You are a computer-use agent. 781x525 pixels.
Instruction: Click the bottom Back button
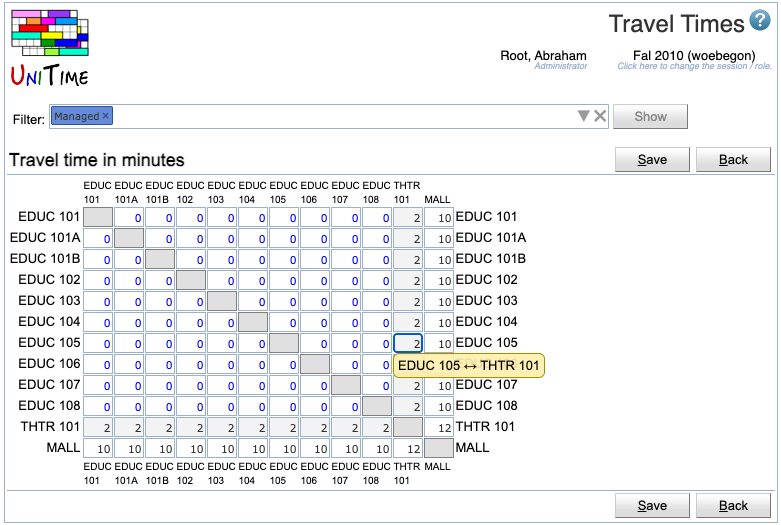click(733, 506)
